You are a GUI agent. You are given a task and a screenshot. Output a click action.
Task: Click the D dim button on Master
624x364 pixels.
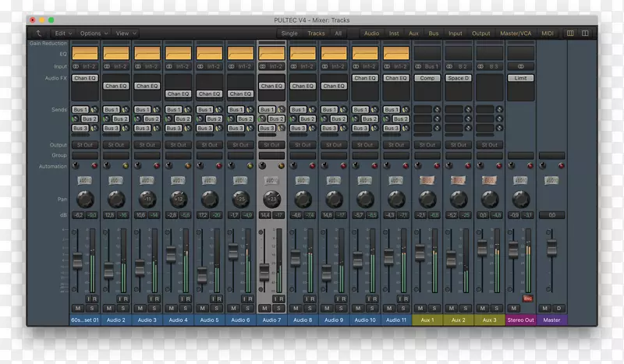point(558,308)
